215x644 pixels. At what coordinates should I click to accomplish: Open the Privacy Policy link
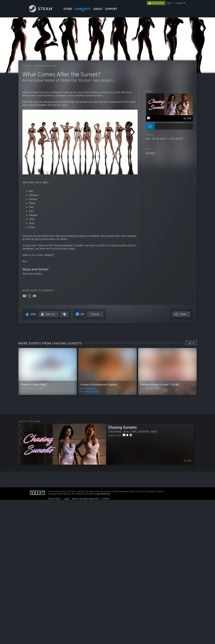(54, 499)
